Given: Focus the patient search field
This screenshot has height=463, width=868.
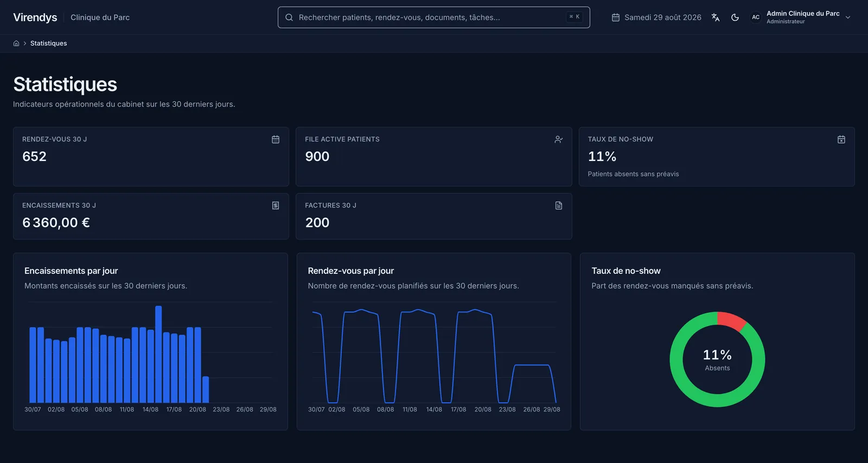Looking at the screenshot, I should [x=433, y=17].
